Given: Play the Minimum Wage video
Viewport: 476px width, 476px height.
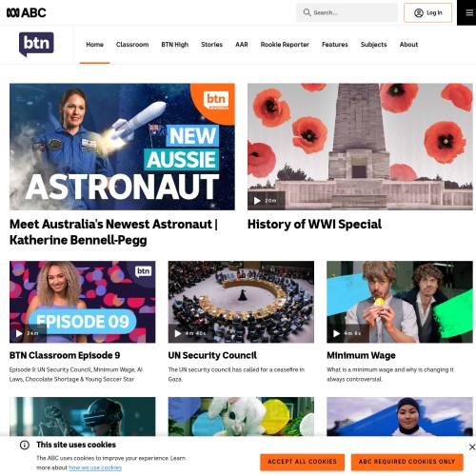Looking at the screenshot, I should 336,333.
